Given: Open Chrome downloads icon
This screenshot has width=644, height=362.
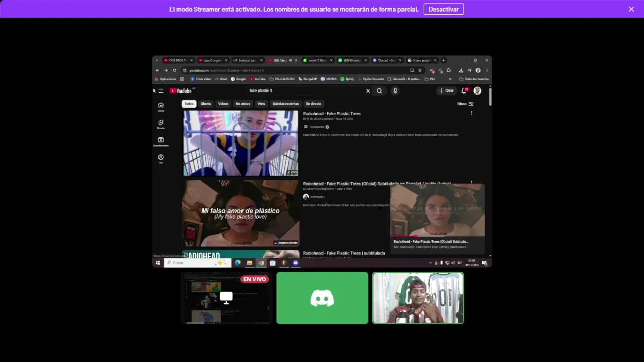Looking at the screenshot, I should 461,70.
